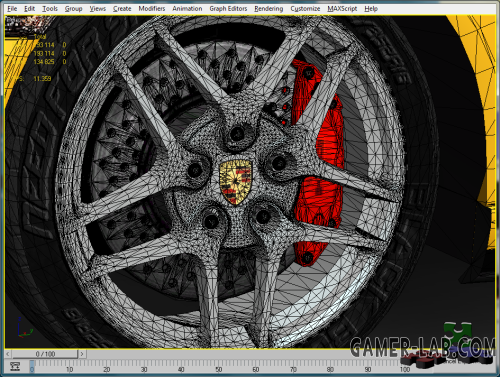Open the Mini Curve Editor icon
The width and height of the screenshot is (500, 377).
click(x=15, y=366)
